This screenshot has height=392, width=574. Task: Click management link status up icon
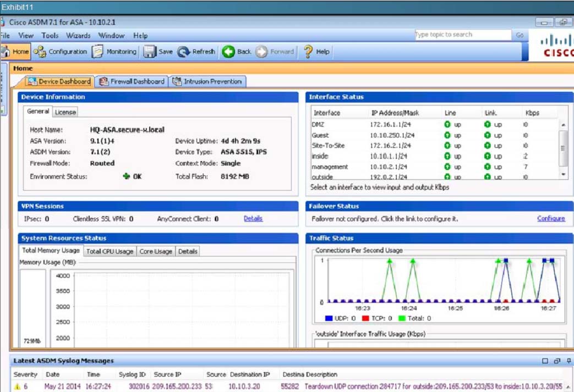click(x=487, y=167)
